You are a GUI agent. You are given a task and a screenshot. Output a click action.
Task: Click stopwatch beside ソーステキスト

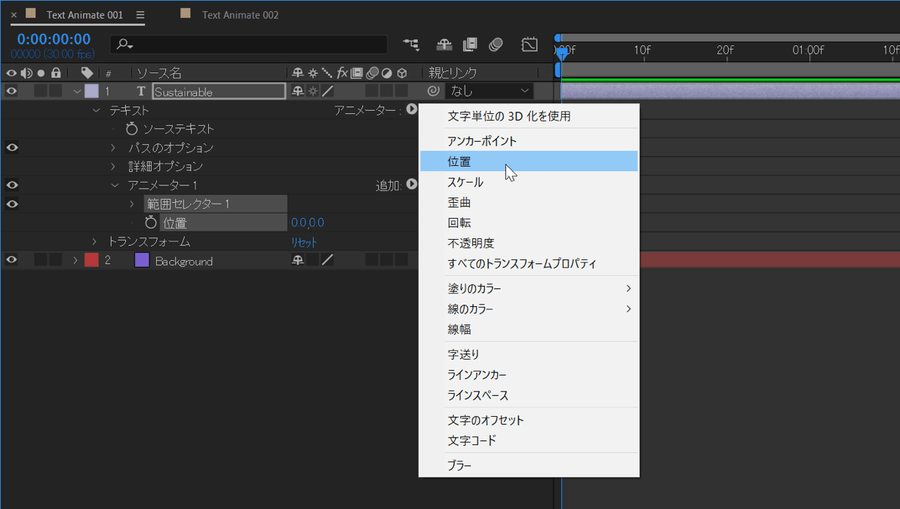point(132,129)
